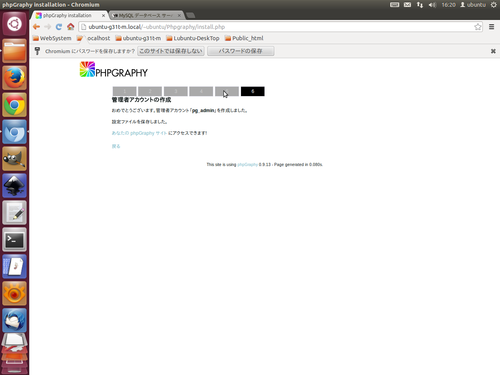Click the key icon in the password bar
Viewport: 500px width, 375px height.
pyautogui.click(x=37, y=51)
